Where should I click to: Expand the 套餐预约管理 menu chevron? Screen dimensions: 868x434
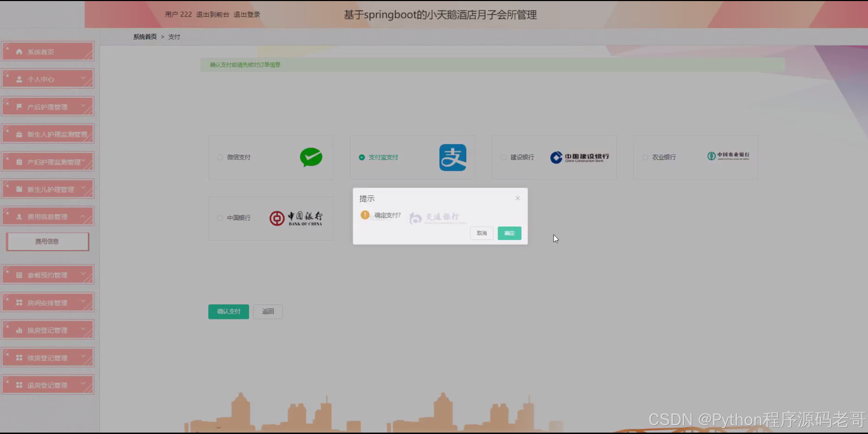pos(83,274)
